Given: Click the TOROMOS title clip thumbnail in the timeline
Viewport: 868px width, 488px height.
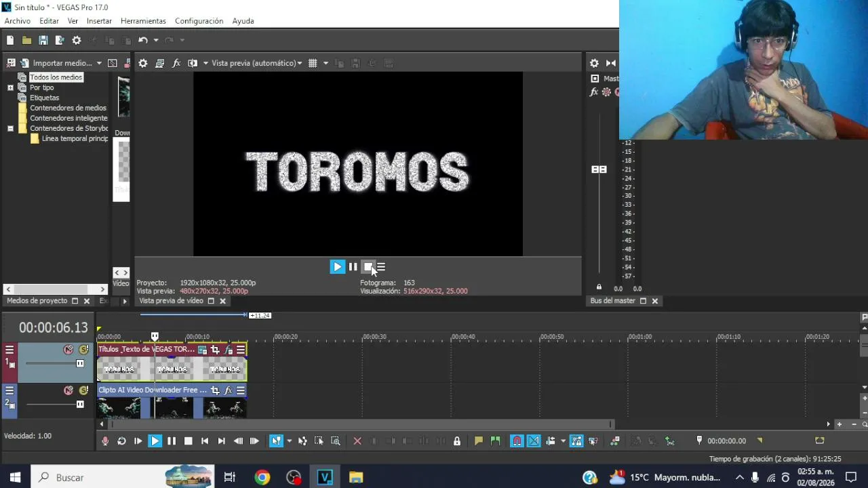Looking at the screenshot, I should click(x=172, y=369).
